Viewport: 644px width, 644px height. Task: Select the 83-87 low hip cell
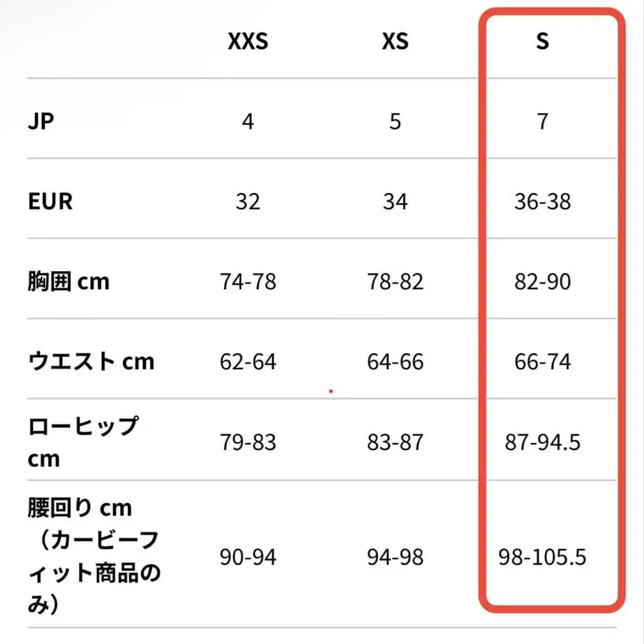395,442
